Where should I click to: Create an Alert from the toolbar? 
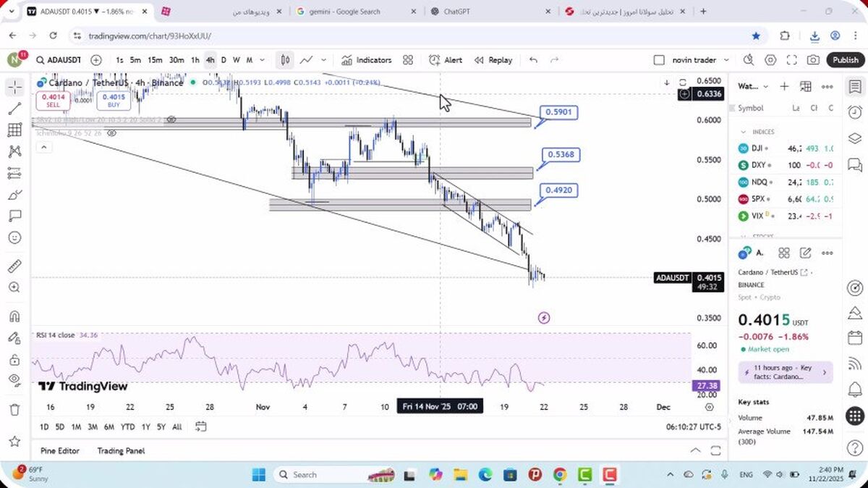point(446,60)
